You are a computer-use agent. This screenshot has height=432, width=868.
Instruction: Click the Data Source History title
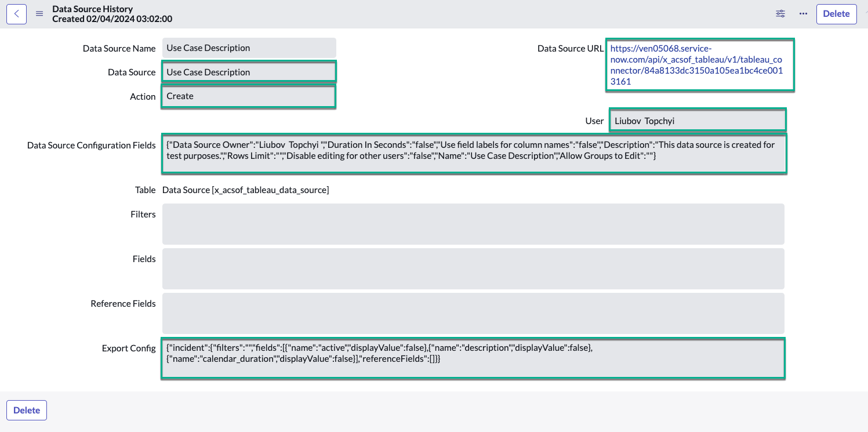pyautogui.click(x=91, y=9)
